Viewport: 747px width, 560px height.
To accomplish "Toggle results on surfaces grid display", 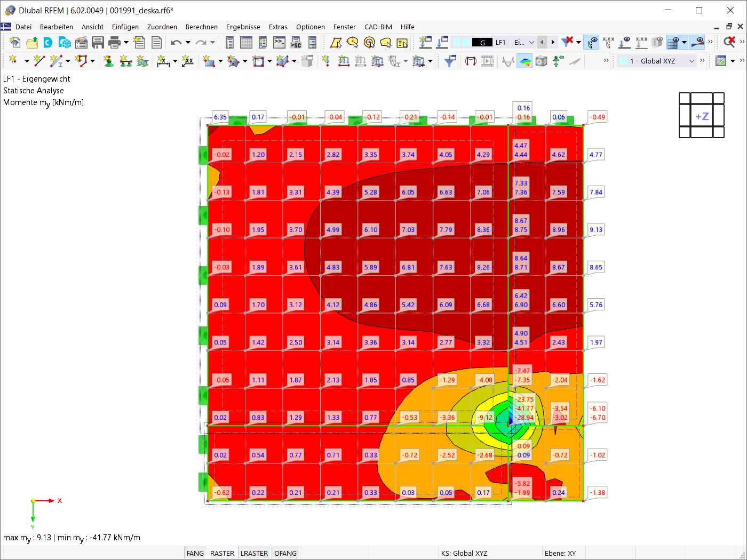I will pyautogui.click(x=674, y=42).
